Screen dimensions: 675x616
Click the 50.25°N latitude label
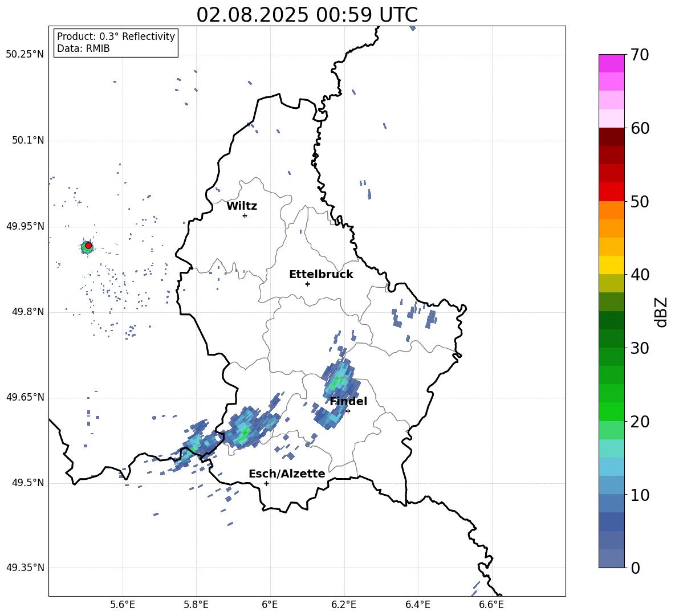[x=25, y=55]
